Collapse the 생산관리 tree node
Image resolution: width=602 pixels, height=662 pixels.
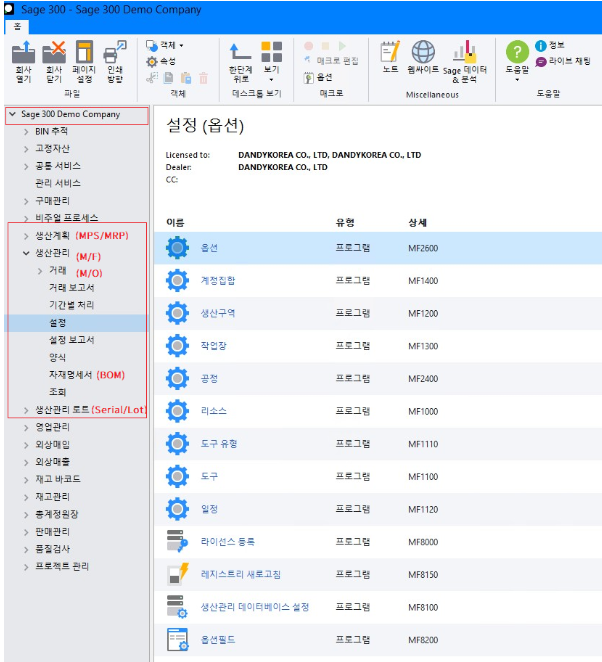(26, 253)
